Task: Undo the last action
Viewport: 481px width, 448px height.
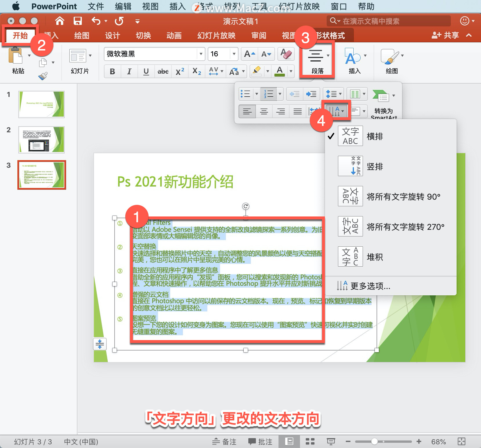Action: (x=96, y=21)
